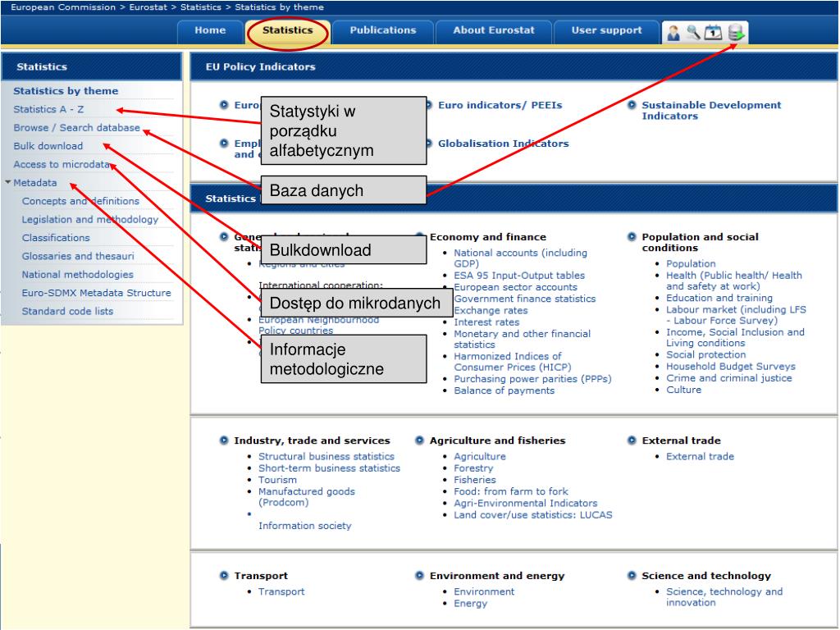Screen dimensions: 840x630
Task: Click Eurostat in the breadcrumb trail
Action: pyautogui.click(x=148, y=7)
